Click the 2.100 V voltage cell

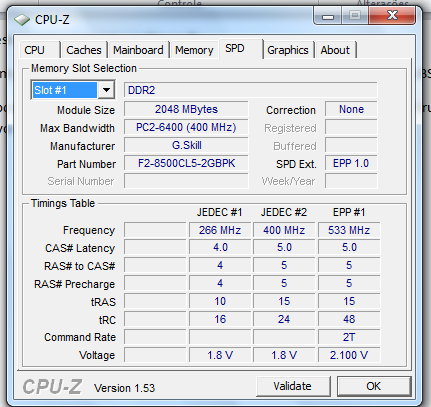pos(349,355)
